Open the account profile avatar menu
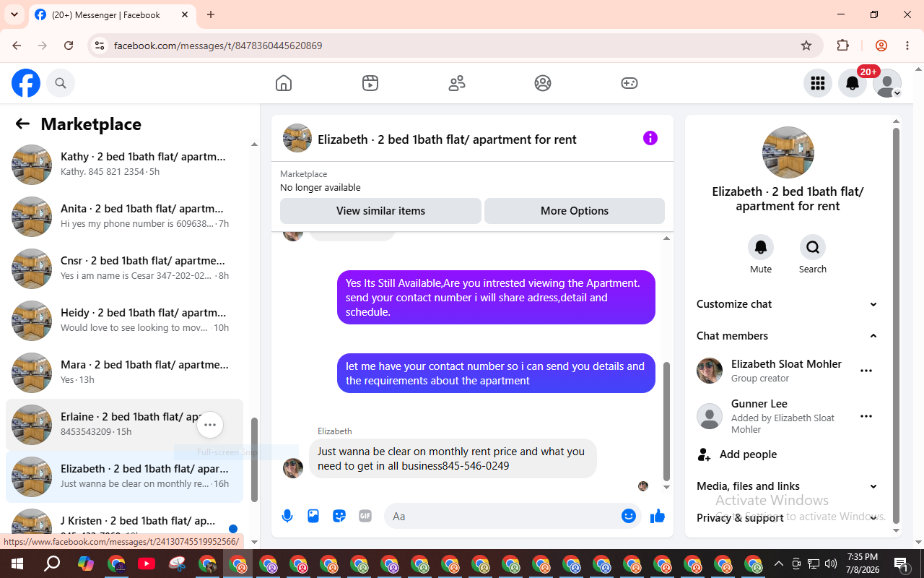 [x=887, y=83]
